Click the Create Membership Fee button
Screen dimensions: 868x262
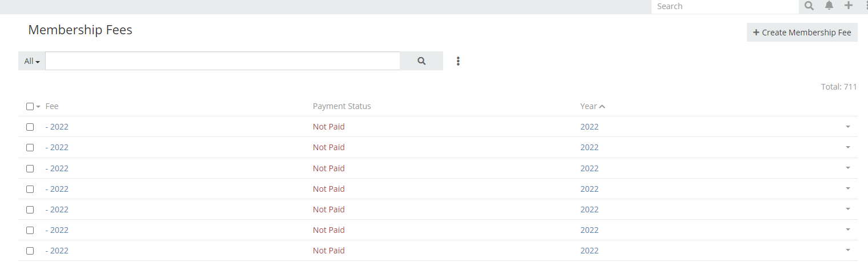click(802, 33)
